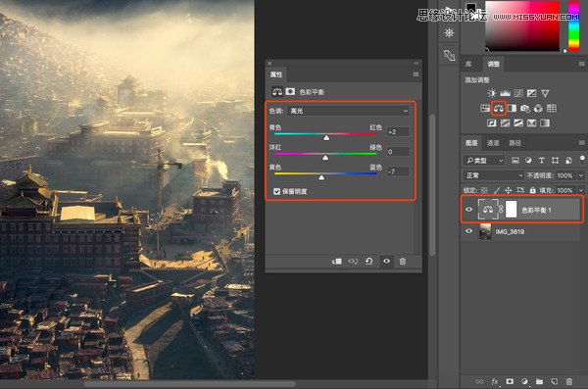Add an Exposure adjustment layer
Image resolution: width=588 pixels, height=389 pixels.
[x=531, y=93]
